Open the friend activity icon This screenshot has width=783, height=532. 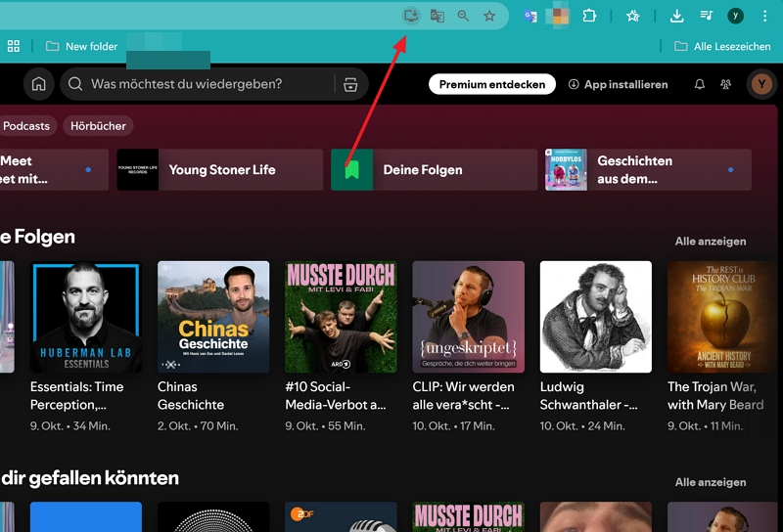[x=725, y=84]
